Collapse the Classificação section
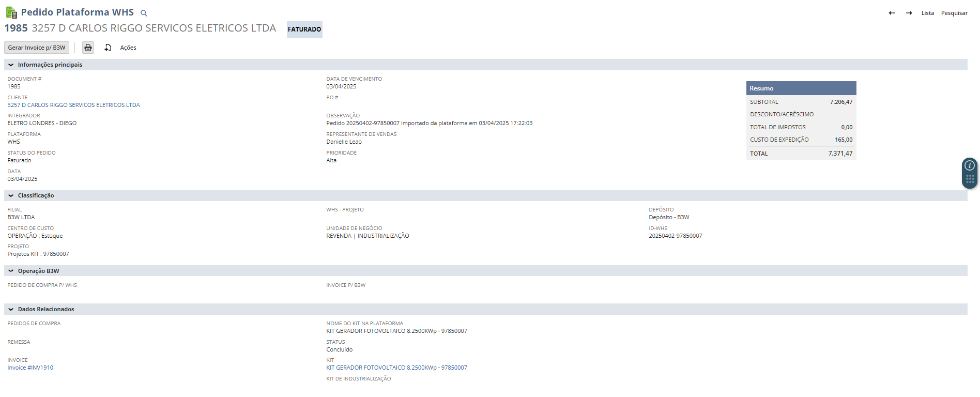The height and width of the screenshot is (397, 980). (x=11, y=196)
